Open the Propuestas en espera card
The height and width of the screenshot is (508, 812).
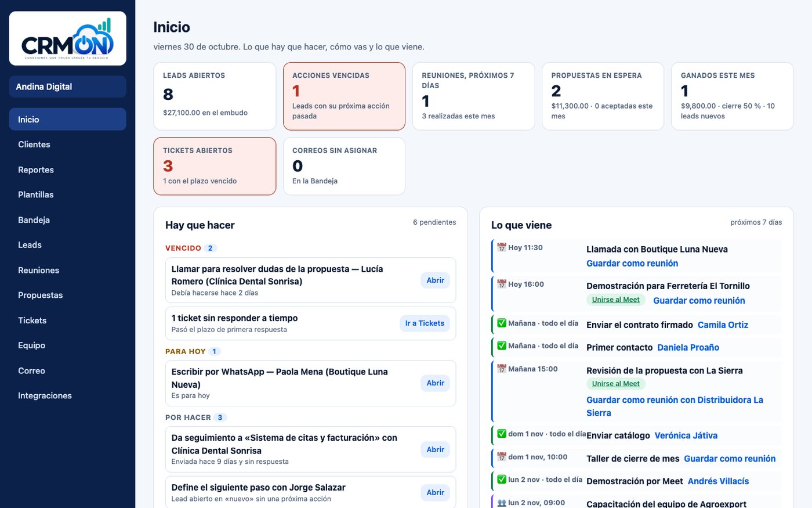point(603,96)
